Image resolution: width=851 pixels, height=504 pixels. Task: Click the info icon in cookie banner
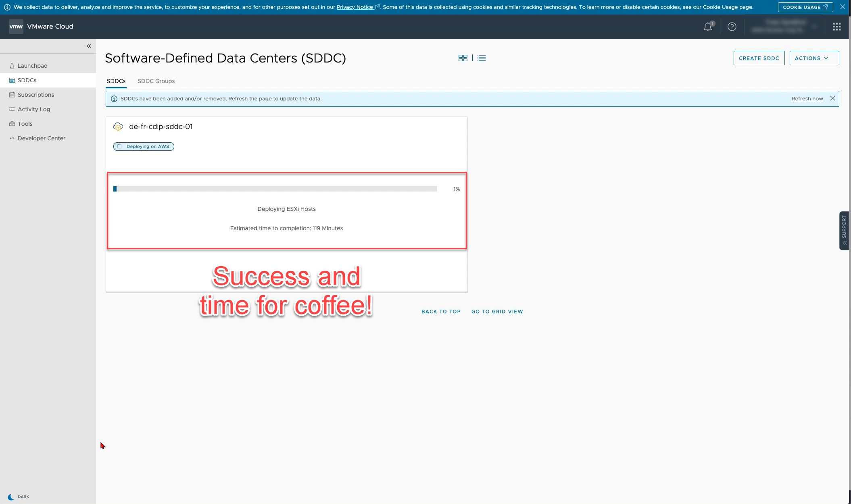pos(7,7)
